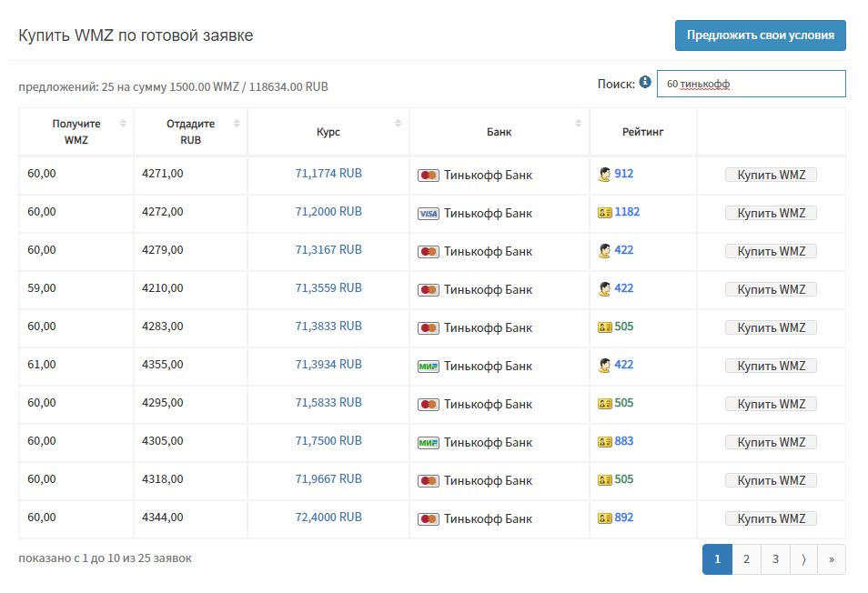Open rate link 71,3167 RUB
Viewport: 868px width, 593px height.
[x=328, y=250]
